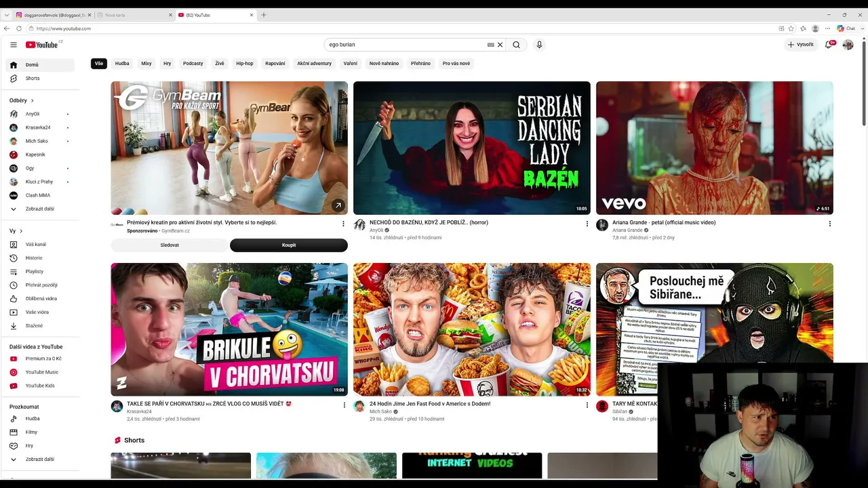Open the browser tab search dropdown
The image size is (868, 488).
tap(6, 15)
